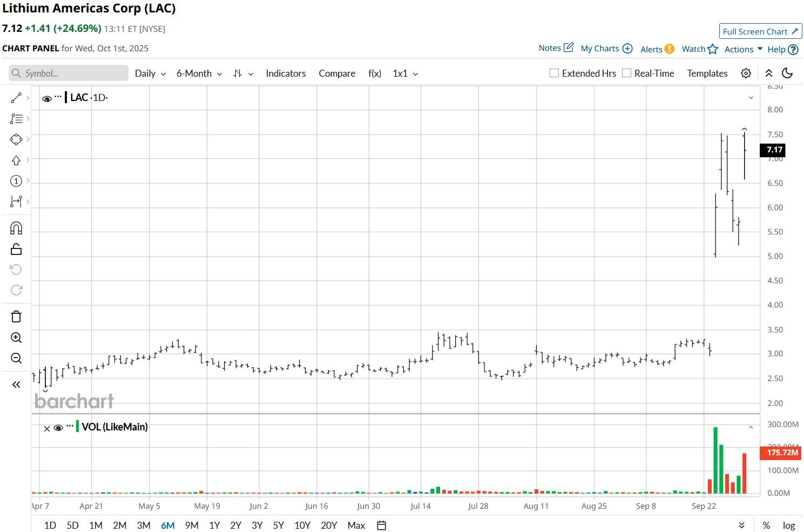
Task: Open the Actions dropdown menu
Action: pyautogui.click(x=744, y=49)
